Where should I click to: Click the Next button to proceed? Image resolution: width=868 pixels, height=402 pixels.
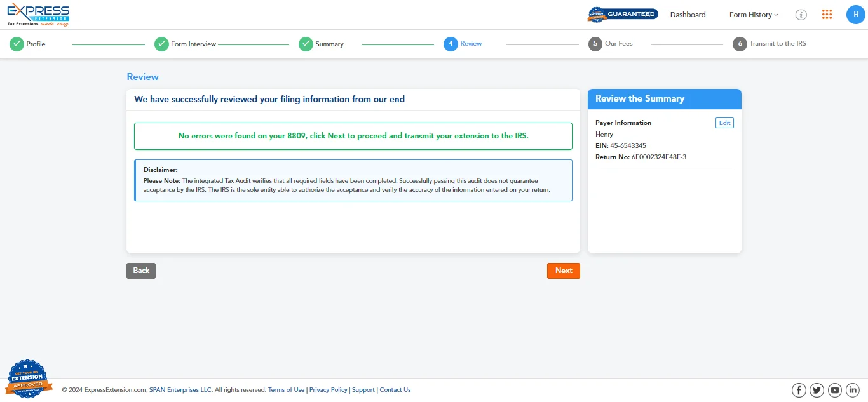pyautogui.click(x=563, y=270)
